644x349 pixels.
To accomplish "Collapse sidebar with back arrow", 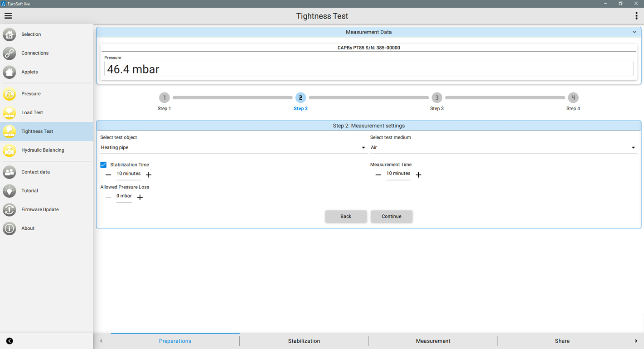I will click(10, 341).
